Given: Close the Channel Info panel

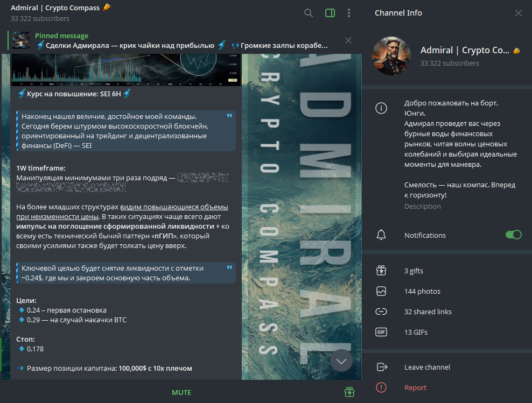Looking at the screenshot, I should coord(518,13).
